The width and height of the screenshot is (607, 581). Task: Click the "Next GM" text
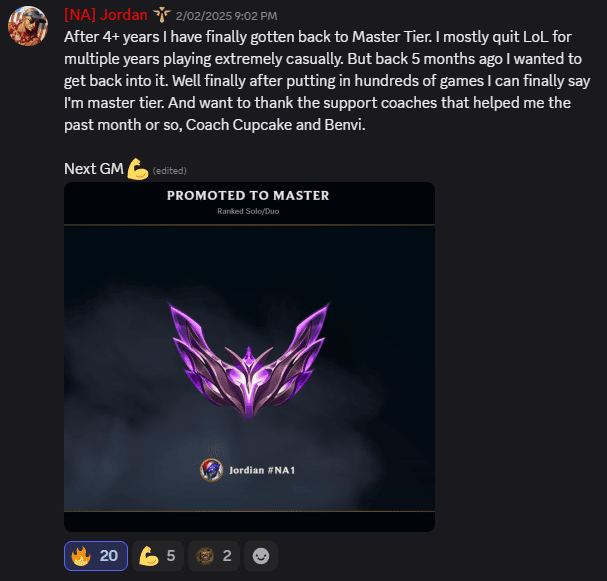pos(94,169)
